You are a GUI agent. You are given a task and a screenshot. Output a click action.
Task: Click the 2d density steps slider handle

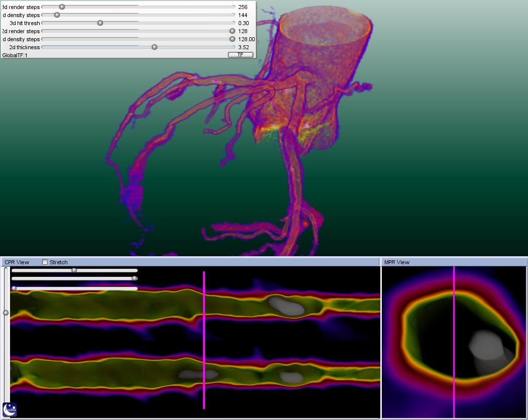(x=232, y=39)
